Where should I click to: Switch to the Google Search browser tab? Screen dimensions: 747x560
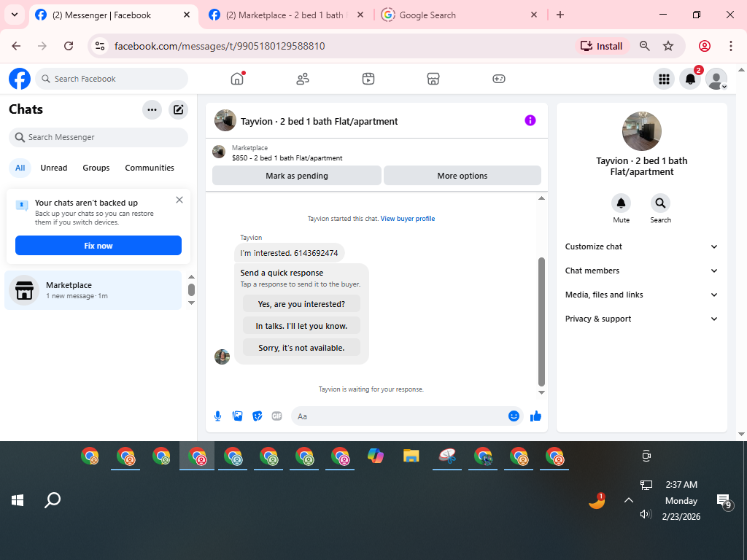pyautogui.click(x=460, y=15)
